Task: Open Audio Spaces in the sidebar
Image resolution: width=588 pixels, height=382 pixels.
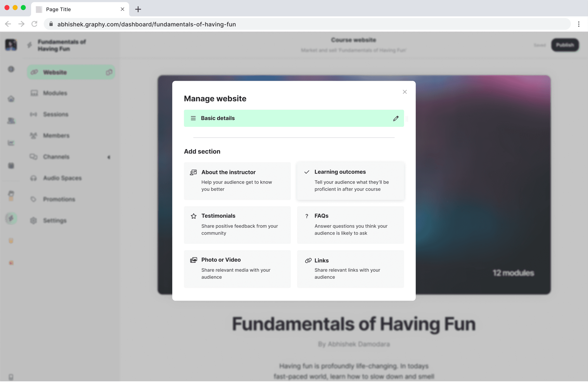Action: pyautogui.click(x=62, y=178)
